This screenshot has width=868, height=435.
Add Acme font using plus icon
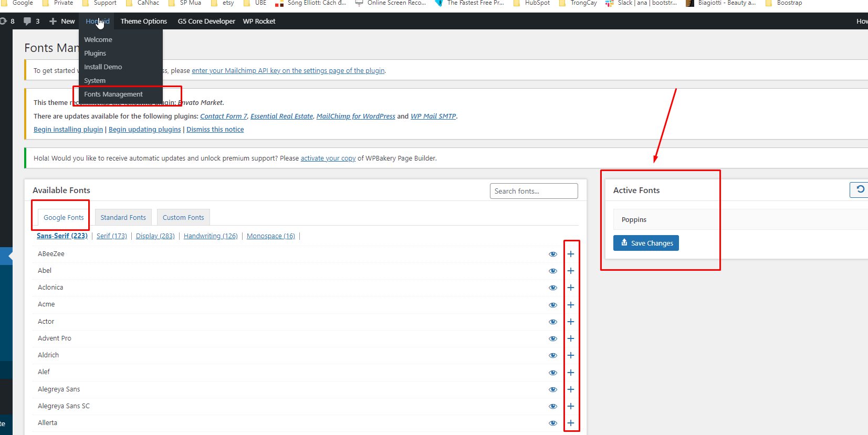(x=571, y=305)
